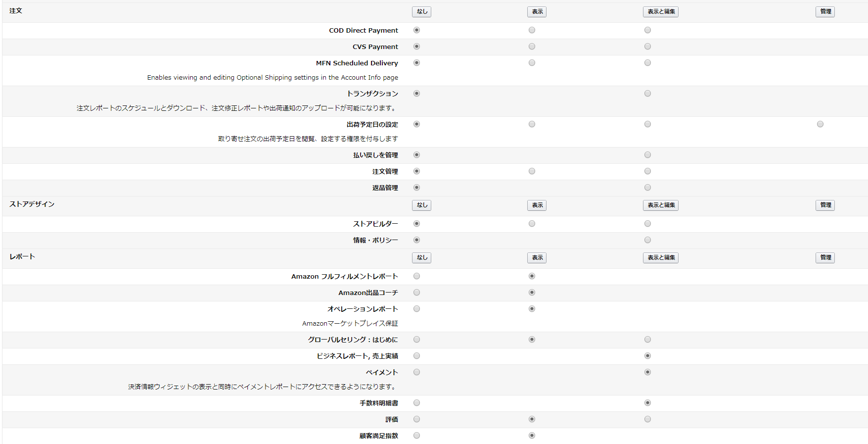
Task: Click なし button in 注文 section header
Action: [x=421, y=11]
